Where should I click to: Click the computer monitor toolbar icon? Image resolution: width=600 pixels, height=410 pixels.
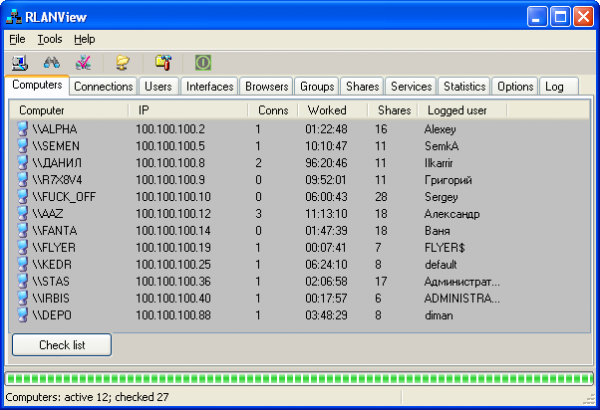(x=20, y=63)
